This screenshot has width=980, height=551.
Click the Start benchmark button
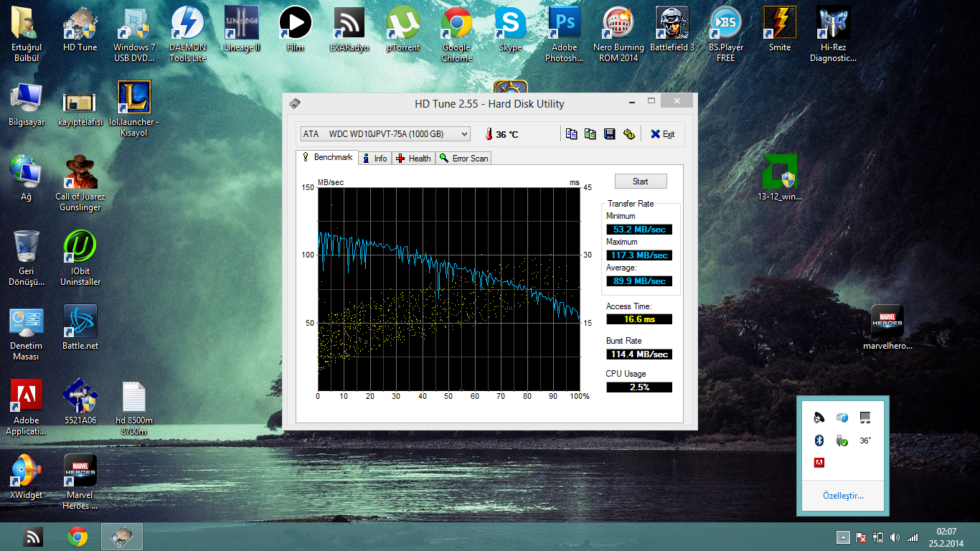(641, 182)
